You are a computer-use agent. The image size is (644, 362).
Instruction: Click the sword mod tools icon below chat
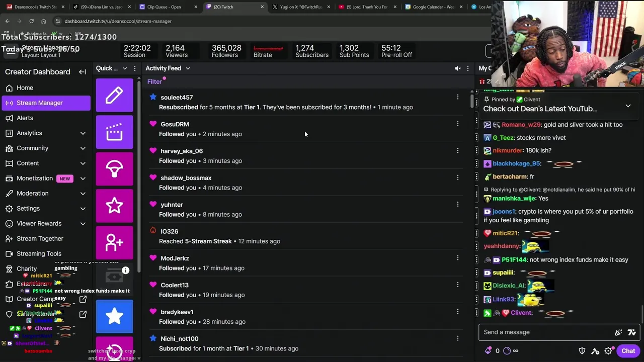595,351
